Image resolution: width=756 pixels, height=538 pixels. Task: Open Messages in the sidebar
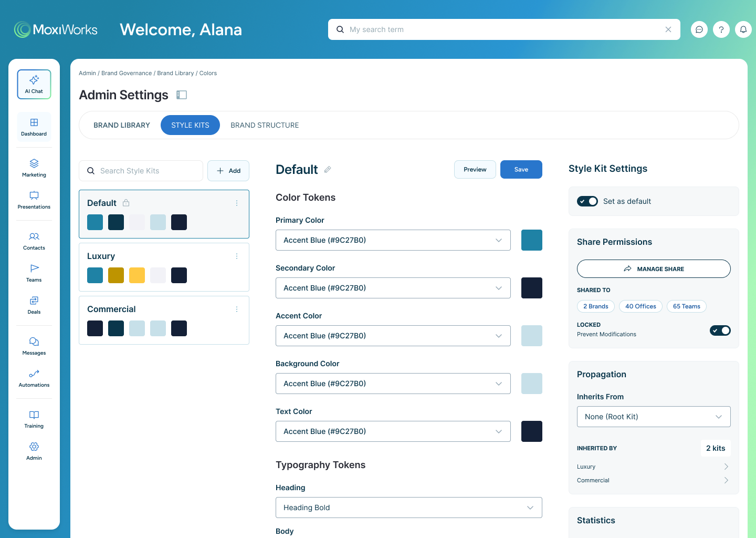click(34, 346)
